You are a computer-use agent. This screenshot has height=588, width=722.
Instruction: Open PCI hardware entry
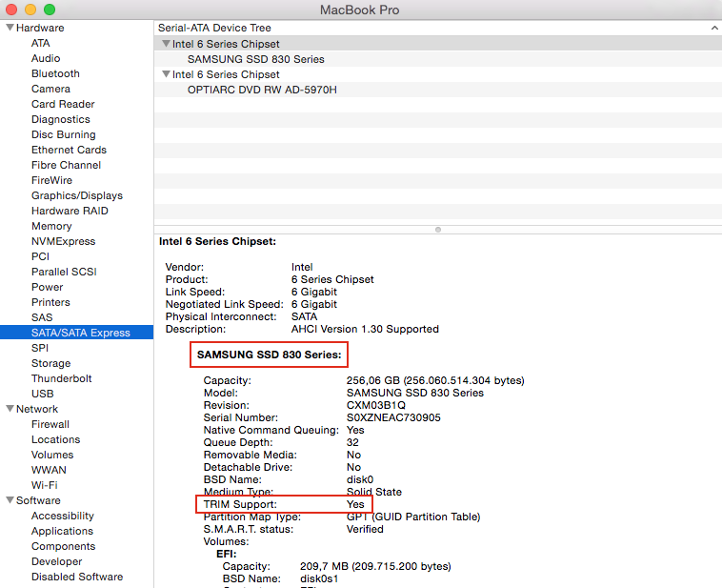[x=40, y=256]
